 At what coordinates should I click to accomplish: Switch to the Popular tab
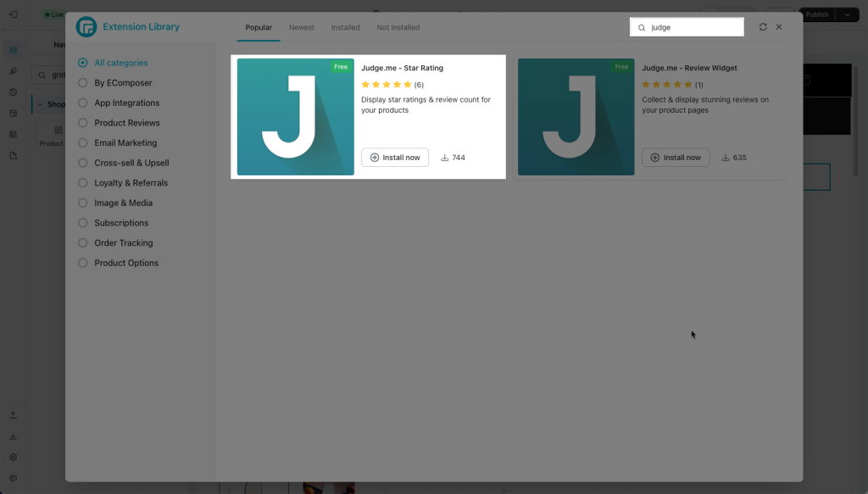[x=259, y=28]
